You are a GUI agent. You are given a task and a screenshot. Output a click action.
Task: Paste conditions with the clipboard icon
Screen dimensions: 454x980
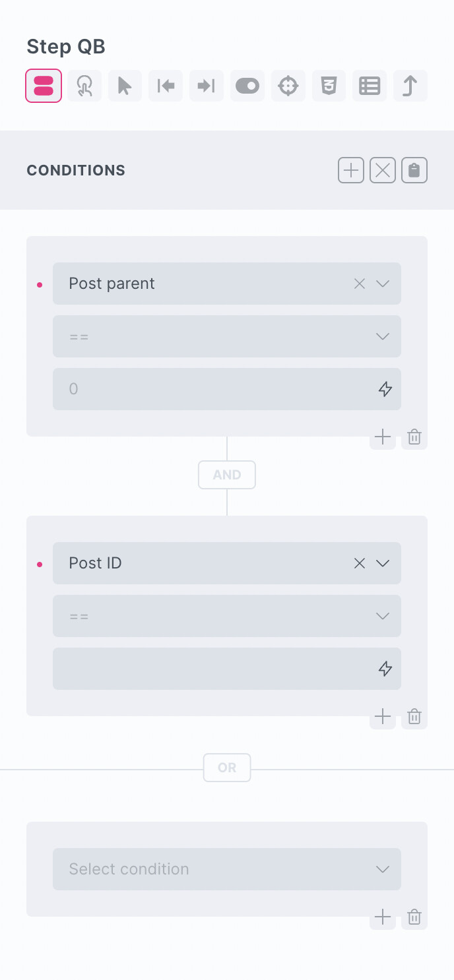pyautogui.click(x=414, y=170)
